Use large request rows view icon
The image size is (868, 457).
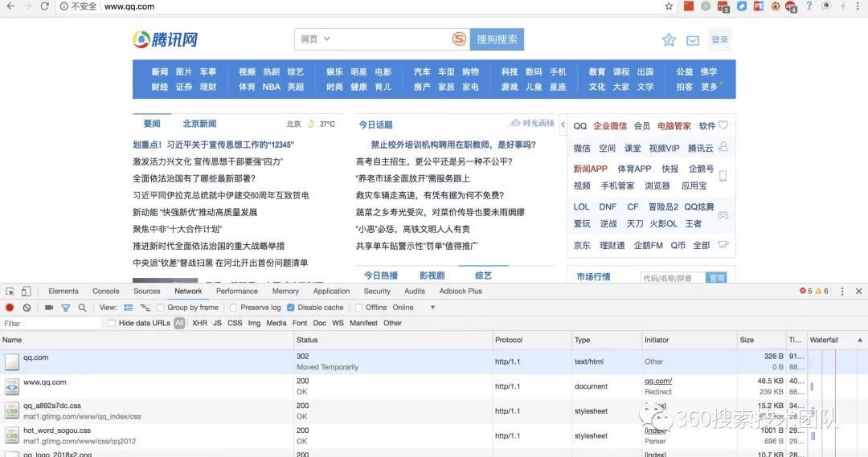(x=129, y=308)
